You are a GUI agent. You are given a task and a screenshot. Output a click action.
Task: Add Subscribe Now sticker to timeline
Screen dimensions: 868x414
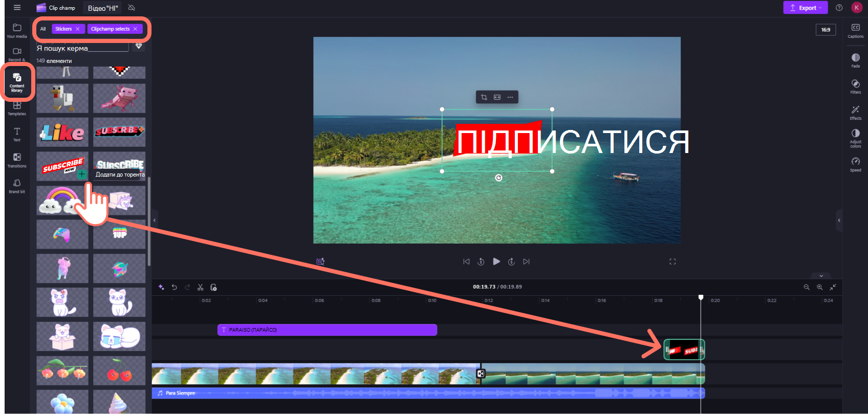tap(82, 174)
